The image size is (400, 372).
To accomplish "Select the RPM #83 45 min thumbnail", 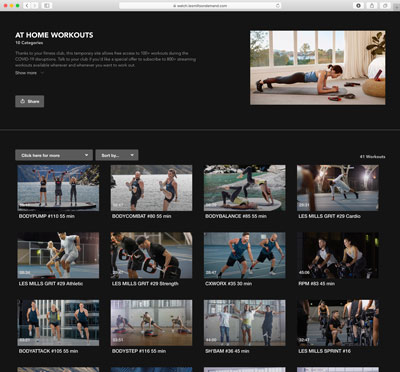I will (x=338, y=255).
